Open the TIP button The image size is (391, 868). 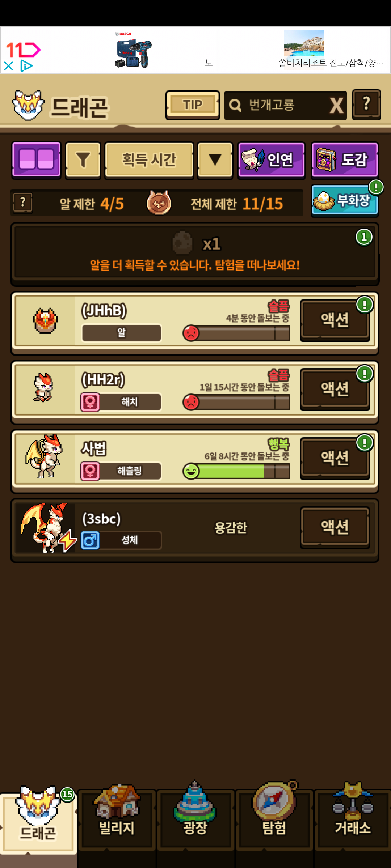(193, 105)
